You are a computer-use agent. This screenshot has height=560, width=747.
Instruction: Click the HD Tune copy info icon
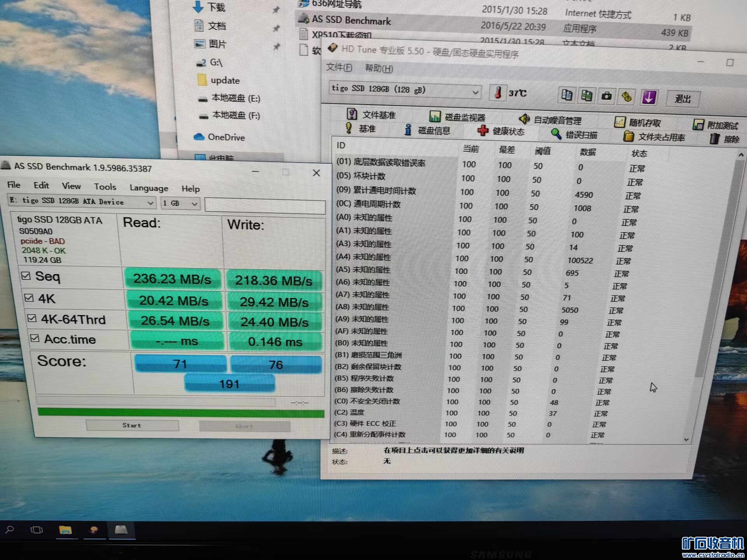[566, 95]
